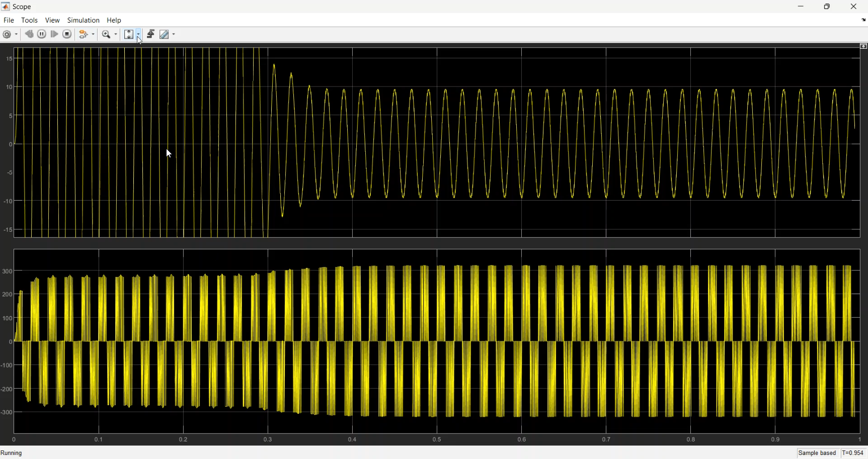Close the Scope window

click(854, 7)
